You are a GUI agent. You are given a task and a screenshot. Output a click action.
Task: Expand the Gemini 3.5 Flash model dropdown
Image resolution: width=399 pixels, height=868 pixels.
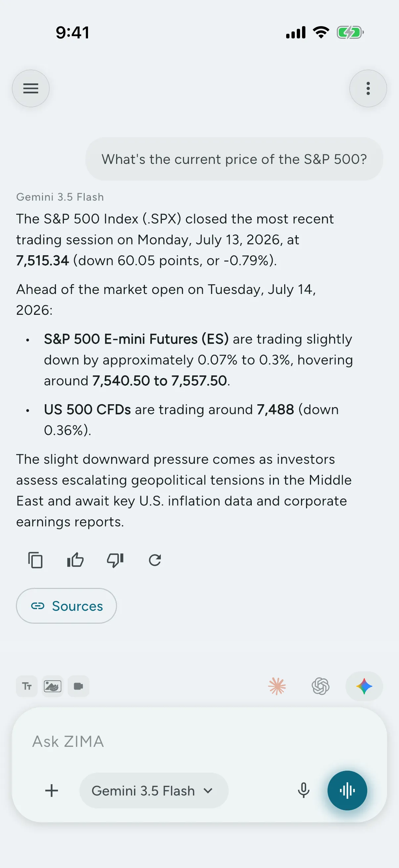coord(154,791)
